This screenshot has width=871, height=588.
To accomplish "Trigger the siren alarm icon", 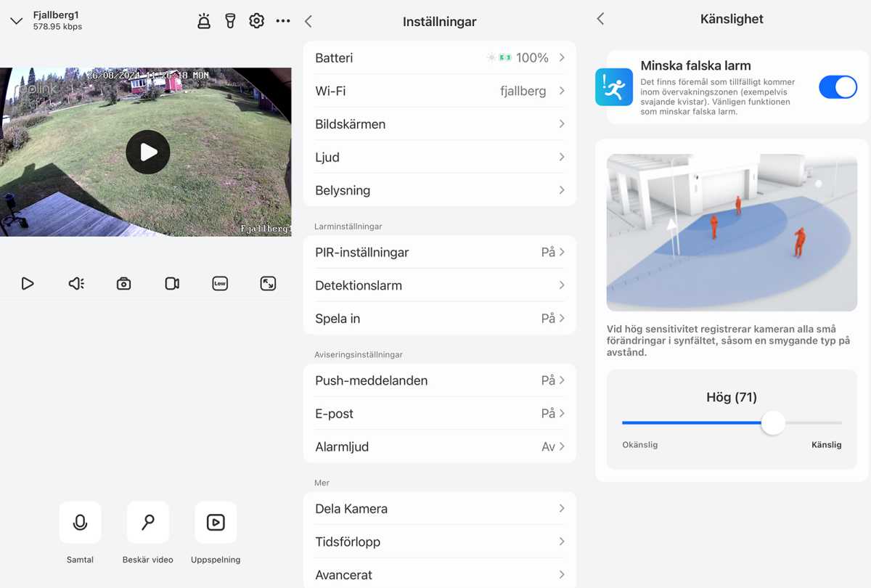I will click(x=204, y=21).
